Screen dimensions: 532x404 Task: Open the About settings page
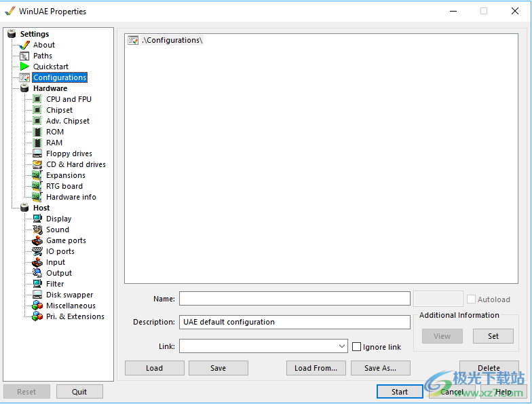click(x=43, y=45)
